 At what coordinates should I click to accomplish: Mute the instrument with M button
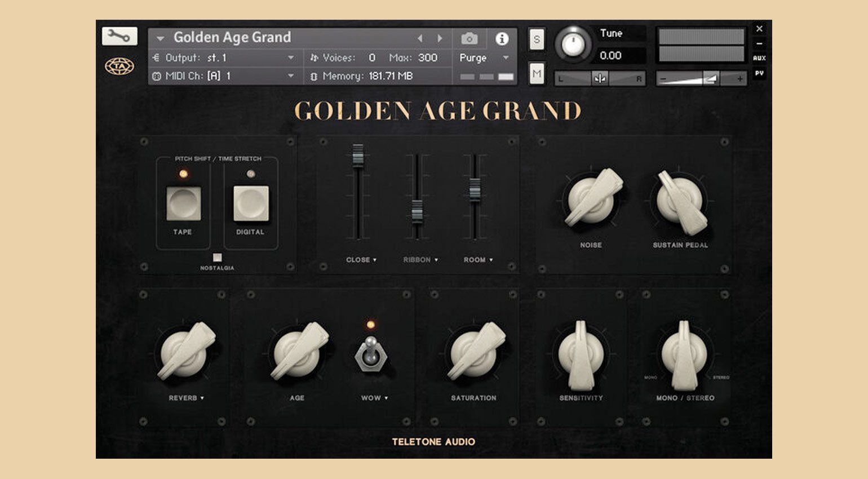tap(537, 73)
